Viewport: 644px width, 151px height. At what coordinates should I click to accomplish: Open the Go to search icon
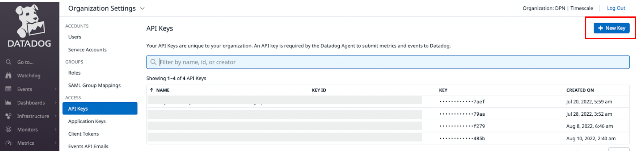coord(9,62)
